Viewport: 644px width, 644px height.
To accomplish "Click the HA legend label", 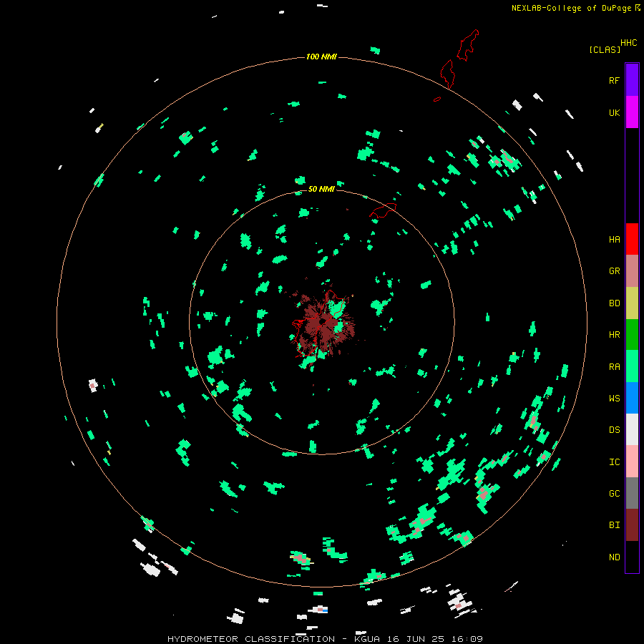I will (614, 240).
